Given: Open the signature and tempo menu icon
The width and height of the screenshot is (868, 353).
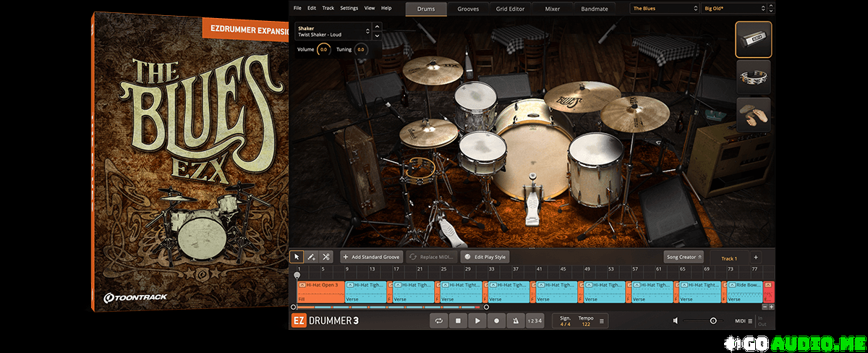Looking at the screenshot, I should tap(602, 321).
